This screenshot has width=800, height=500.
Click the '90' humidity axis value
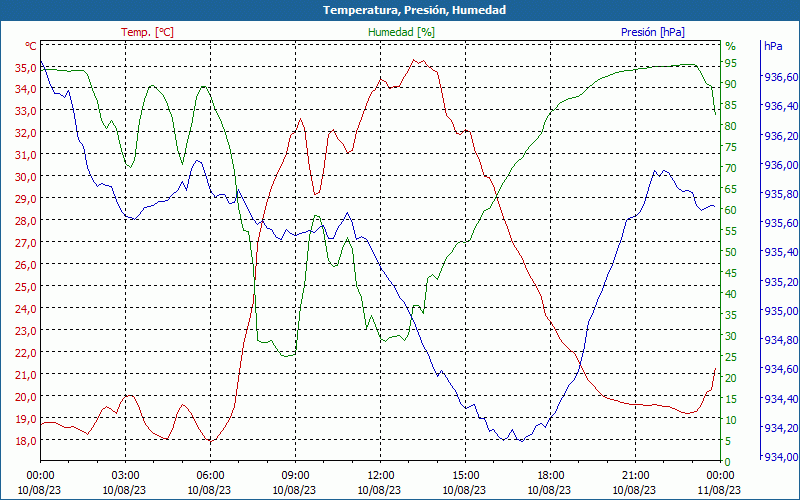pos(731,84)
